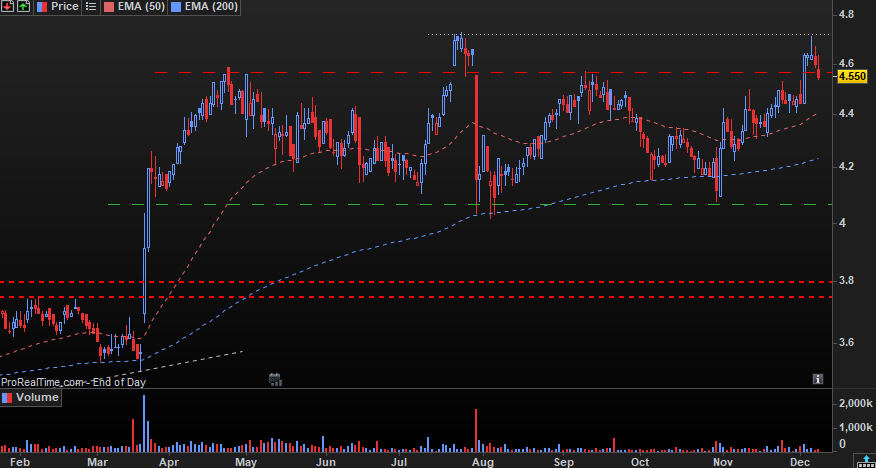876x468 pixels.
Task: Click the red down-arrow page icon
Action: [8, 7]
